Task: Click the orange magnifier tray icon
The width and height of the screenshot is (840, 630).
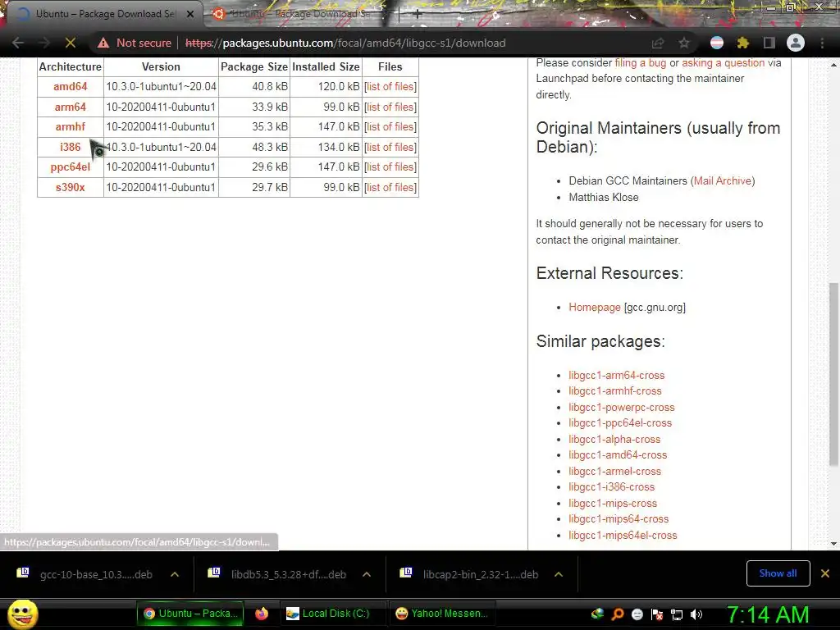Action: click(x=617, y=614)
